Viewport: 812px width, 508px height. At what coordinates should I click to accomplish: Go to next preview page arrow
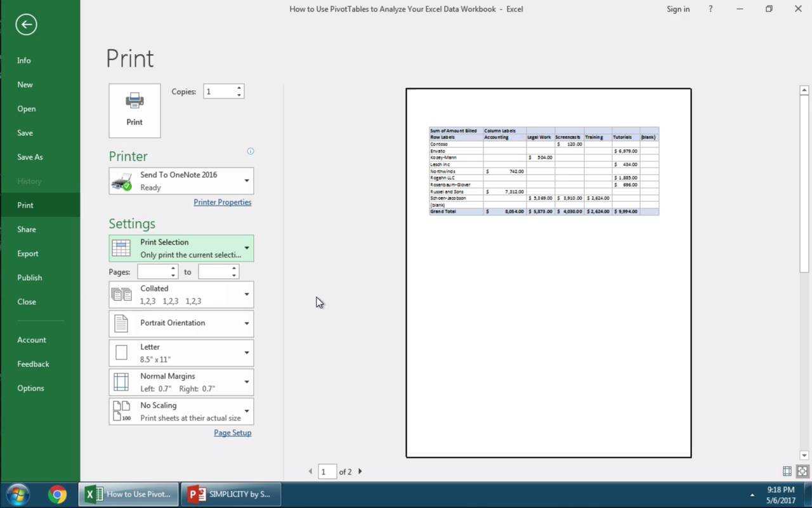point(360,471)
